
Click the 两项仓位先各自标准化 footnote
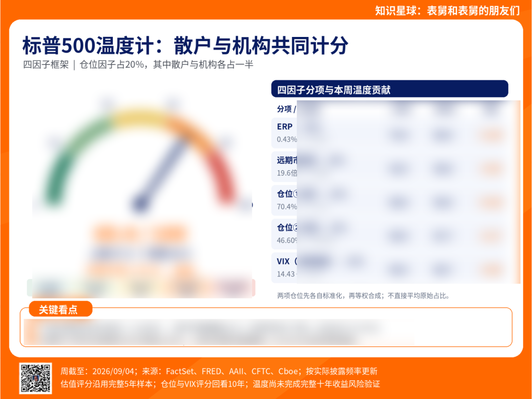364,296
